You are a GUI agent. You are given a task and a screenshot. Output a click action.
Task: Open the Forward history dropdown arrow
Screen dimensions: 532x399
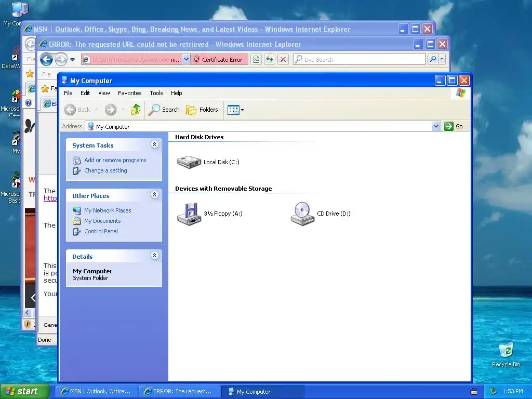(123, 110)
